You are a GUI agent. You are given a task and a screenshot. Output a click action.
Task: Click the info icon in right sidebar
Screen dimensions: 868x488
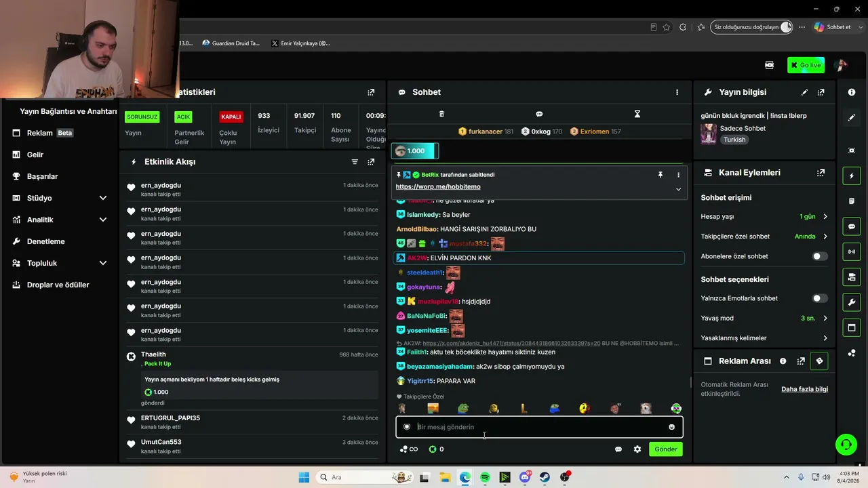point(852,92)
